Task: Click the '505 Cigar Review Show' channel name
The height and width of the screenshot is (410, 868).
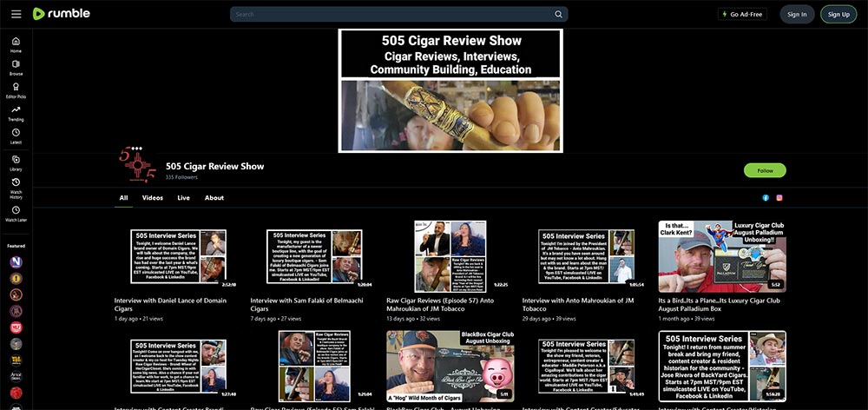Action: click(214, 166)
